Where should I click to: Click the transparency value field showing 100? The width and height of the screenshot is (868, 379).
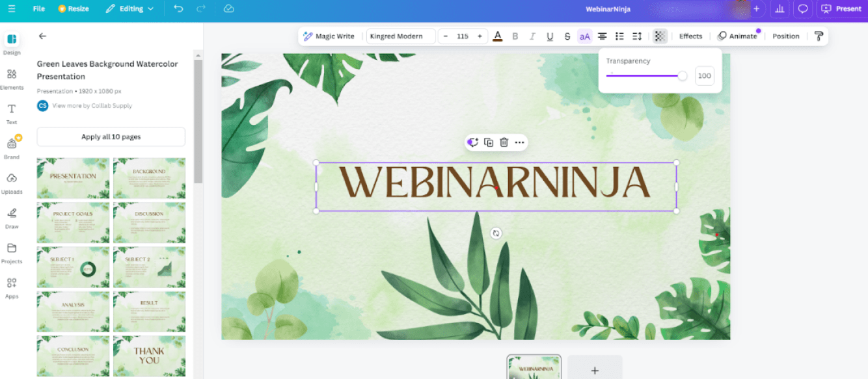pos(705,76)
